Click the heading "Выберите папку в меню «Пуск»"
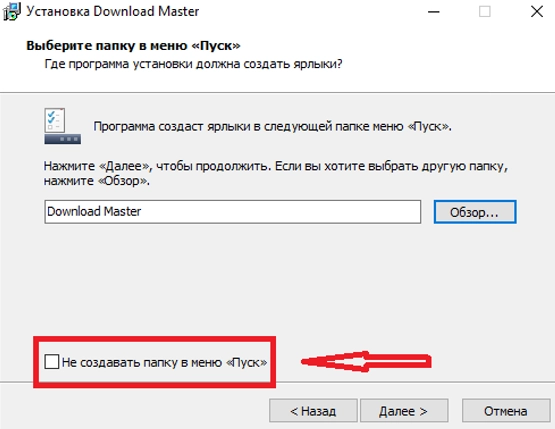Screen dimensions: 555x429 (133, 46)
